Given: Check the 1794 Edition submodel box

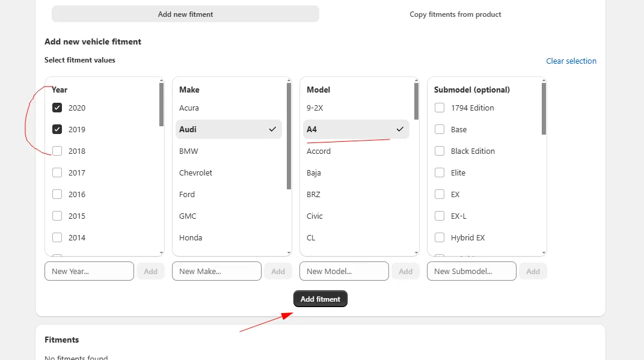Looking at the screenshot, I should [440, 108].
